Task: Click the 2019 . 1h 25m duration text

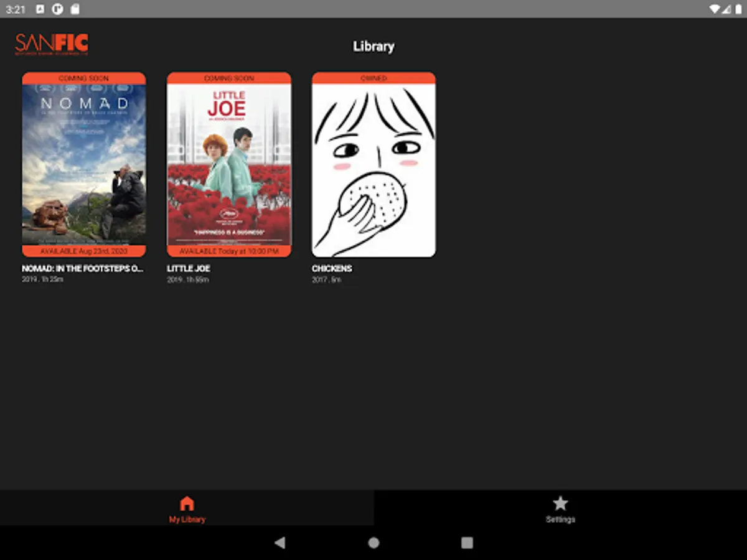Action: click(x=43, y=280)
